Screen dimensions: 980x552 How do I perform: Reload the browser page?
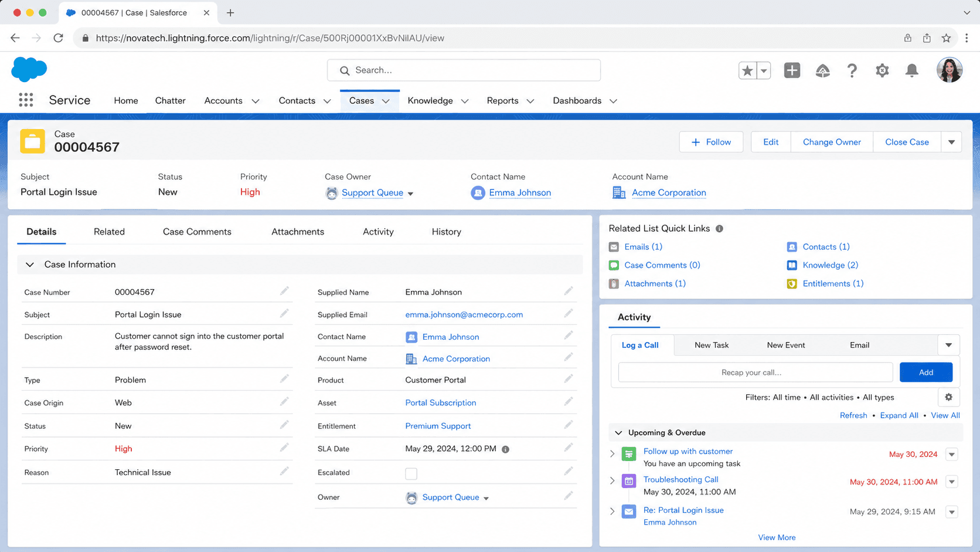click(58, 38)
